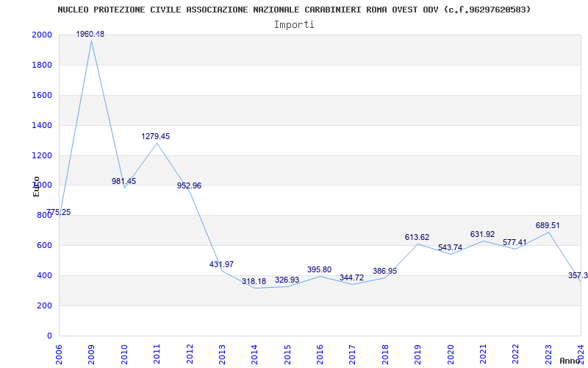Select the 631.92 data label
Viewport: 588px width, 368px height.
482,234
